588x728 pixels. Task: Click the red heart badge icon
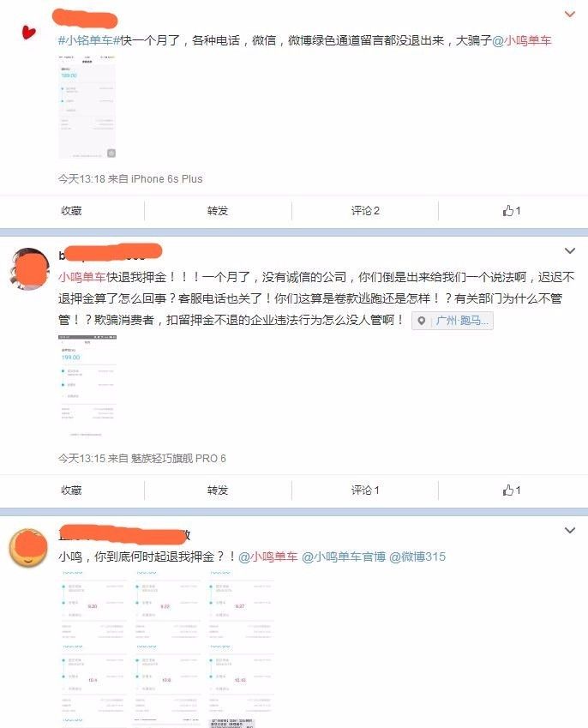tap(29, 32)
